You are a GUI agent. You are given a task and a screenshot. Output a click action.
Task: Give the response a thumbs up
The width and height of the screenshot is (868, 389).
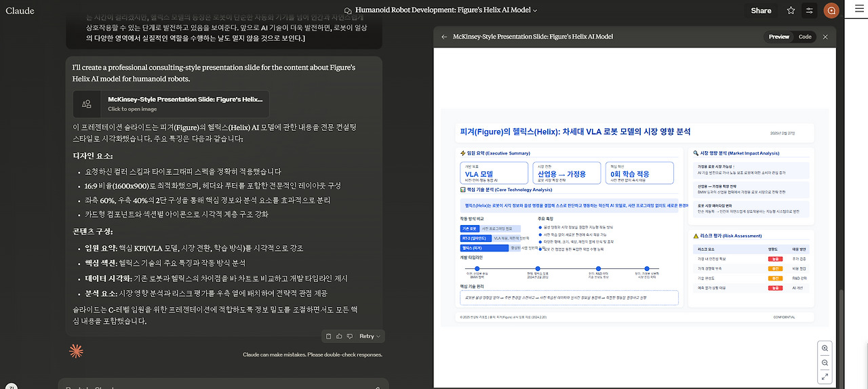339,336
